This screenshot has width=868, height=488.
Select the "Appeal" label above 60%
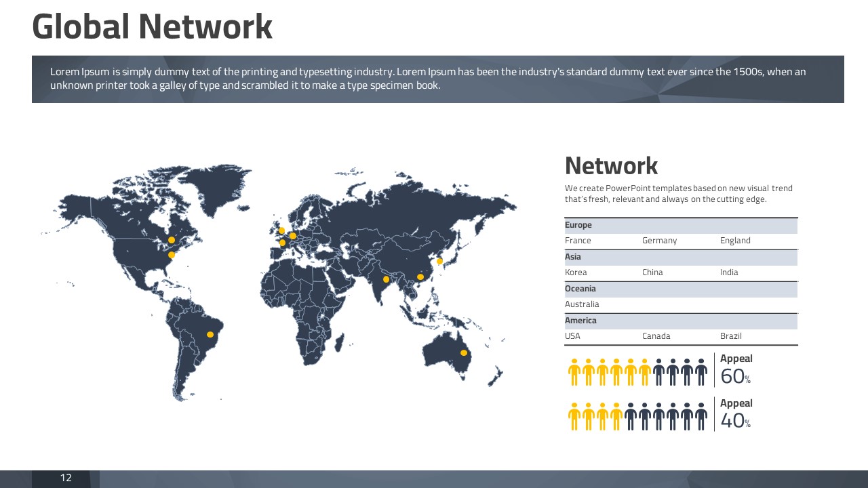click(x=736, y=359)
